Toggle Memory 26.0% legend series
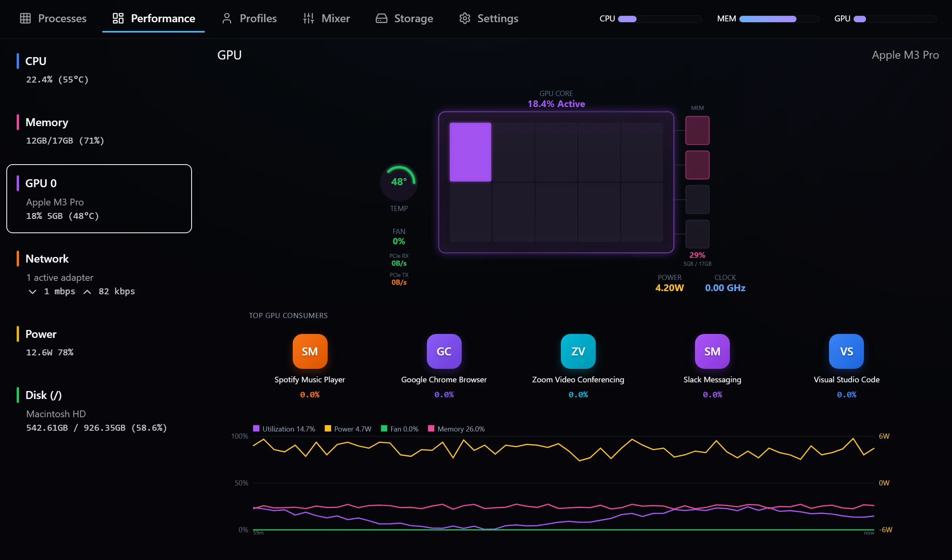The image size is (952, 560). point(456,429)
